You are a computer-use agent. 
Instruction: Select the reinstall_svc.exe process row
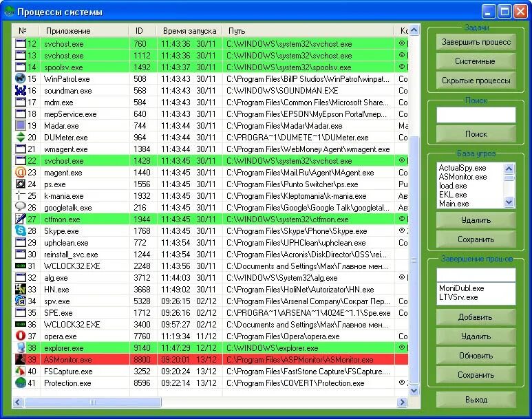[211, 255]
